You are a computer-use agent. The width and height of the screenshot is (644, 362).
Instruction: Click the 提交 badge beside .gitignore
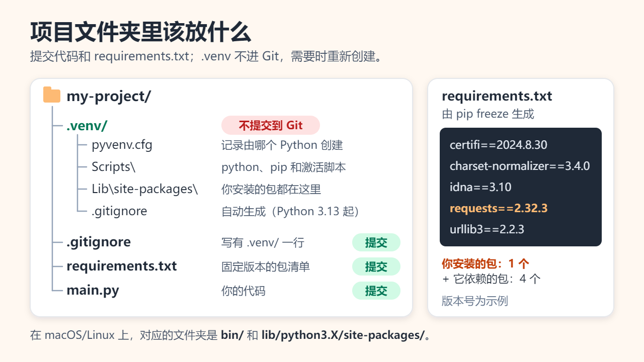click(x=376, y=242)
